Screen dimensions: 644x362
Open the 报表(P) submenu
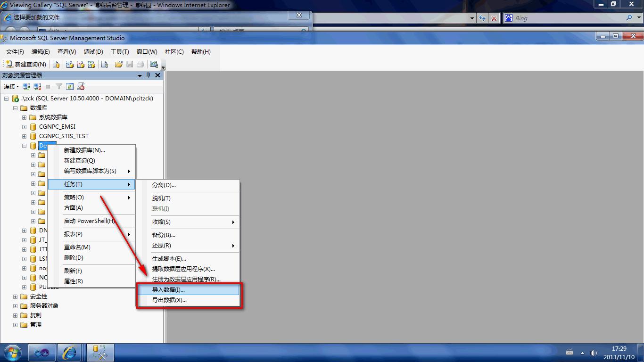point(92,234)
